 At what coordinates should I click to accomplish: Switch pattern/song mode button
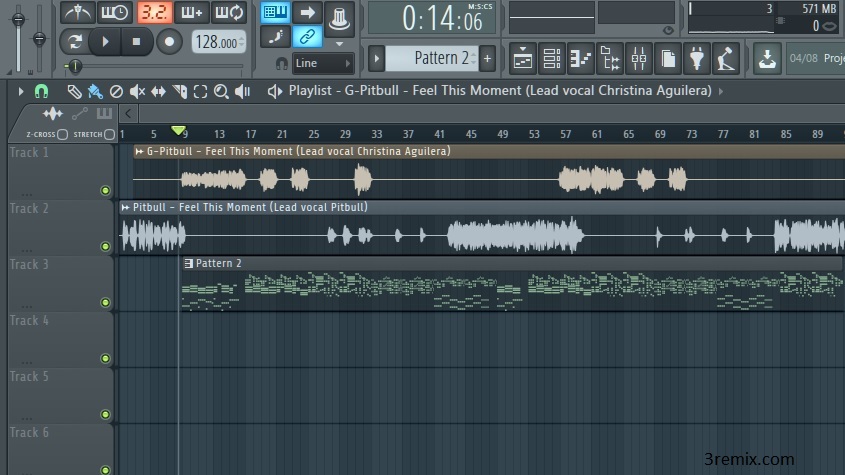click(x=74, y=42)
